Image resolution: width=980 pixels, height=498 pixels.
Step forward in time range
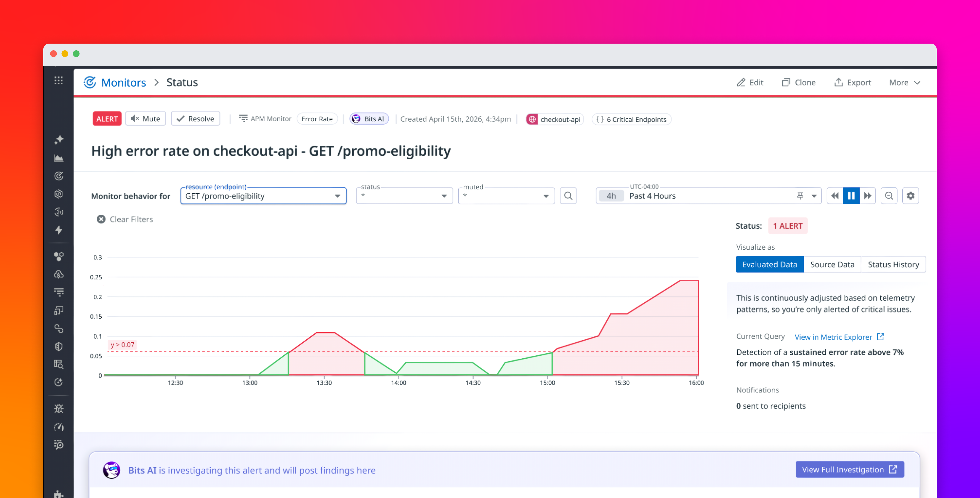click(x=867, y=196)
